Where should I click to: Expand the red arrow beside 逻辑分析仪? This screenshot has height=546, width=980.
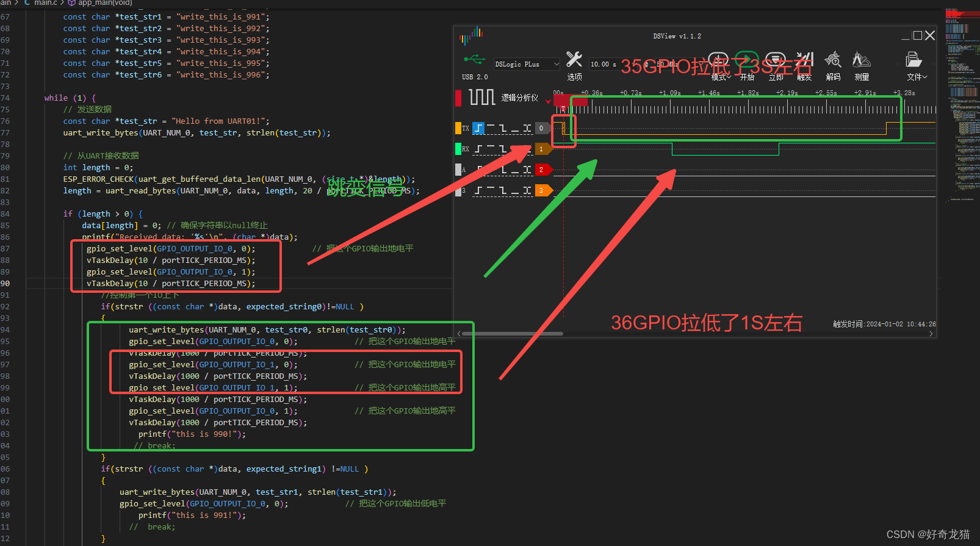[548, 101]
